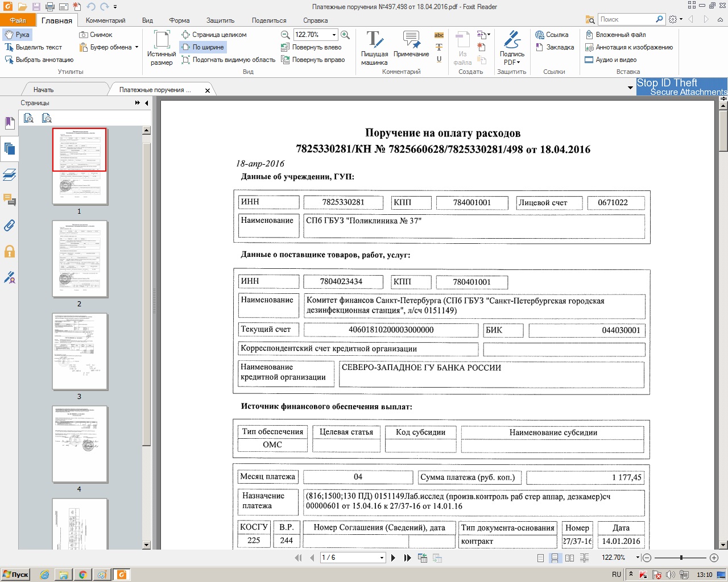Select the Hand (Рука) tool

click(17, 35)
